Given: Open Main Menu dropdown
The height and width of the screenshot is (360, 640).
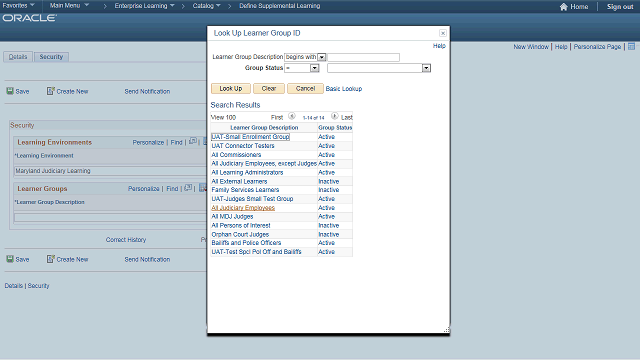Looking at the screenshot, I should coord(69,6).
